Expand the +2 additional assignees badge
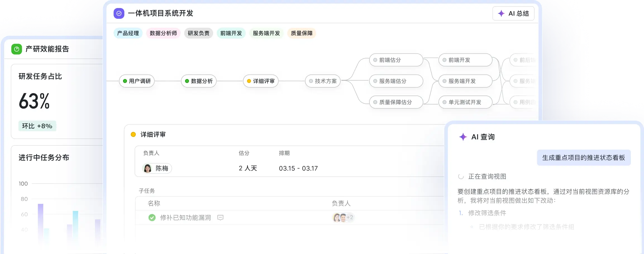The image size is (644, 254). 350,217
